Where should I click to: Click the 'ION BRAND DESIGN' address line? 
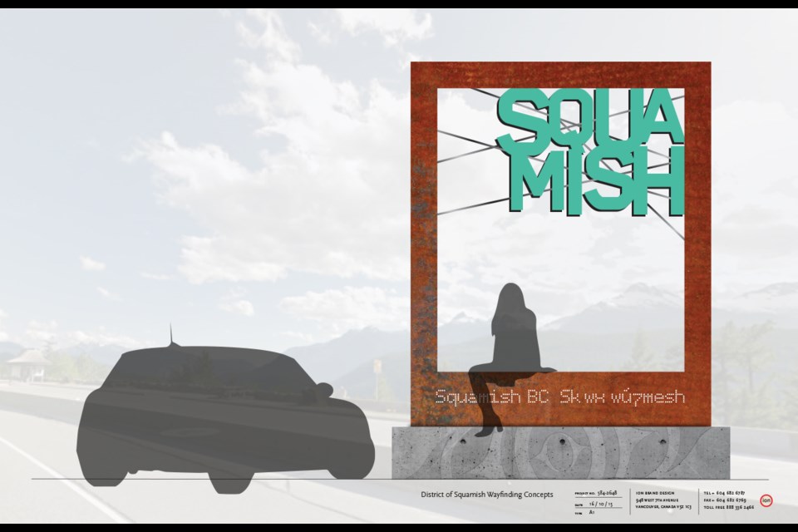point(655,493)
